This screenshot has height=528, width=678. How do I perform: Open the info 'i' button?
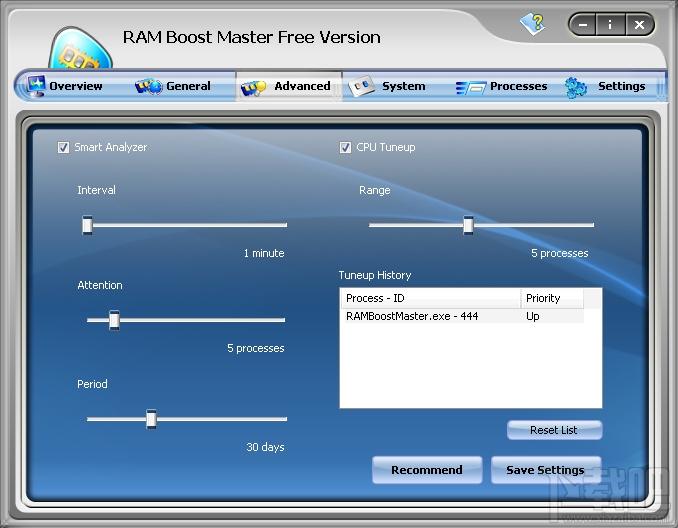(610, 25)
